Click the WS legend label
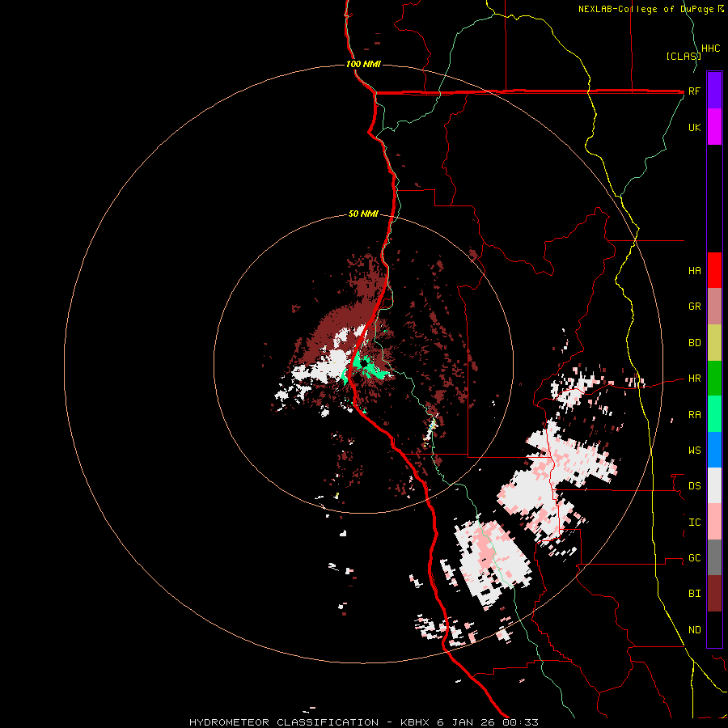 [x=694, y=451]
